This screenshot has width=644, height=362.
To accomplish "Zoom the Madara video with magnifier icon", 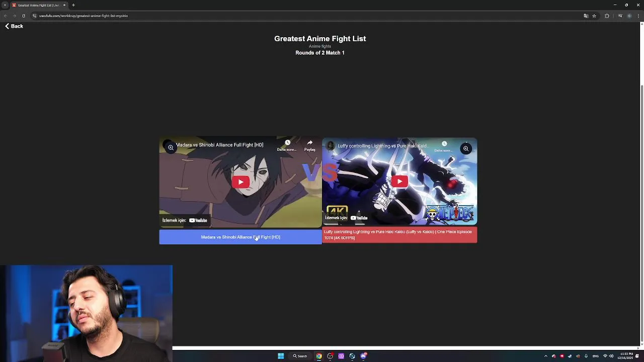I will point(171,148).
